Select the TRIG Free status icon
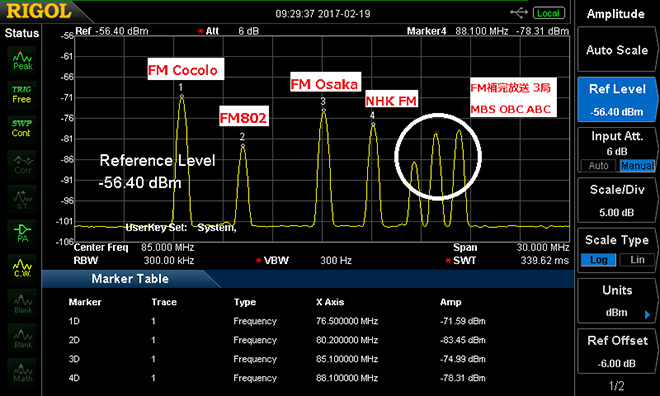Screen dimensions: 660x396 22,94
